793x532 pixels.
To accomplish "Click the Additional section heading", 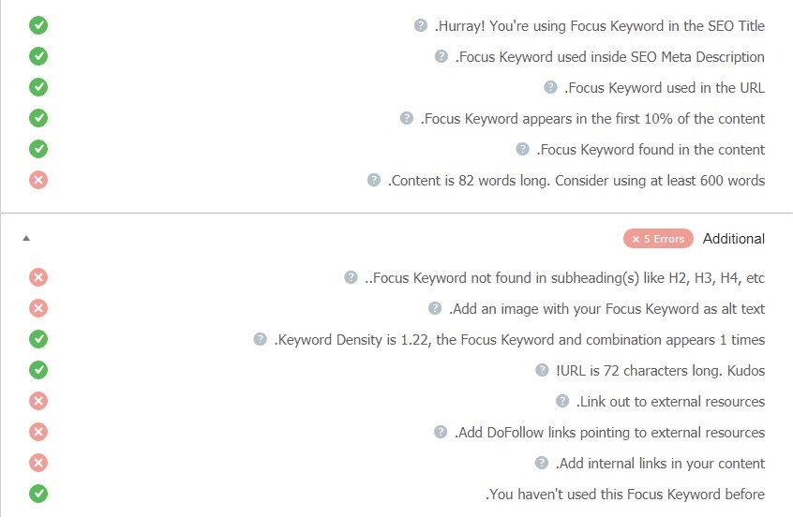I will (x=734, y=239).
